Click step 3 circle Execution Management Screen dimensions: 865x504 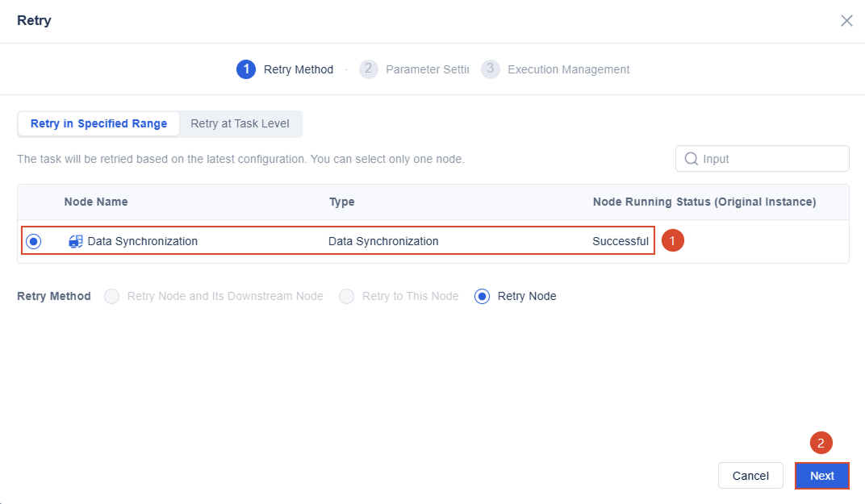point(491,69)
